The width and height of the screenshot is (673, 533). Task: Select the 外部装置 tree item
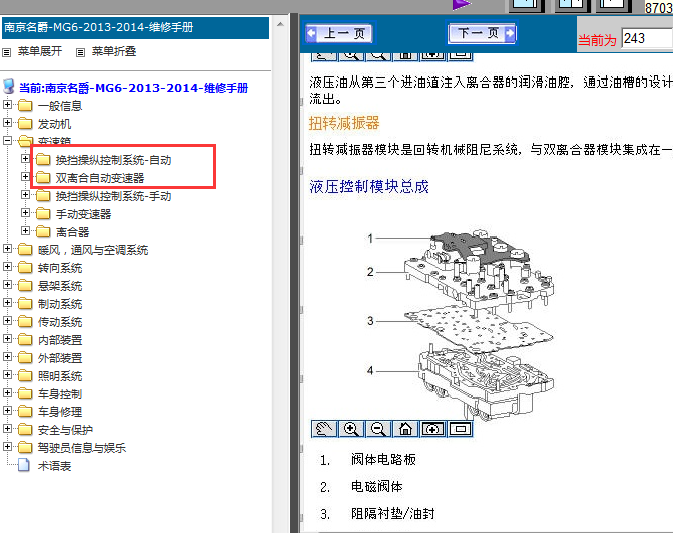point(60,358)
